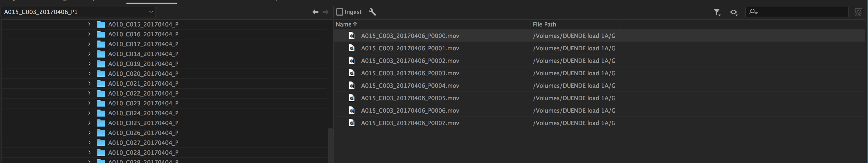Select the A010_C018_20170404_P folder
Screen dimensions: 868x163
click(x=143, y=54)
